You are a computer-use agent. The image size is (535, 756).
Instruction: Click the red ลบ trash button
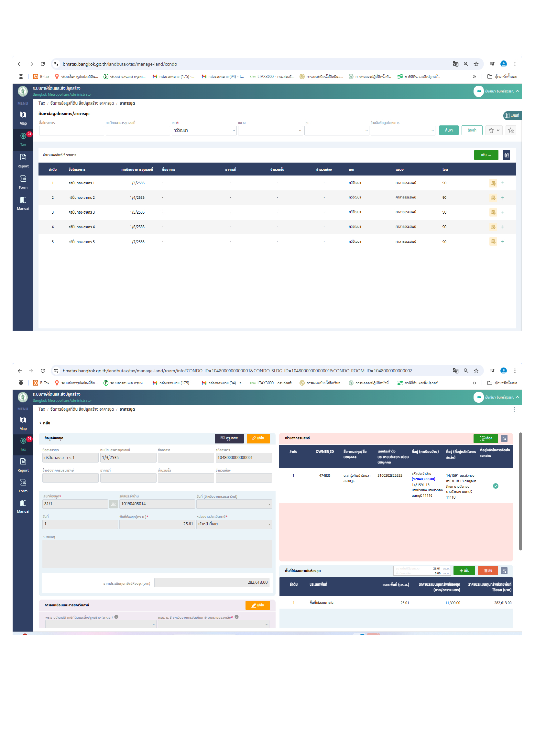click(488, 570)
